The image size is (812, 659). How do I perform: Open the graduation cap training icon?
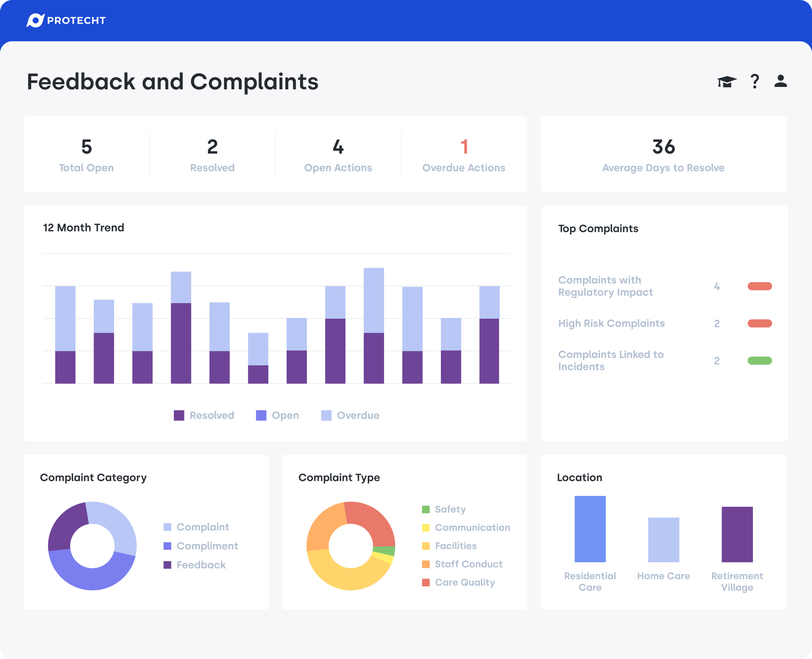point(726,82)
